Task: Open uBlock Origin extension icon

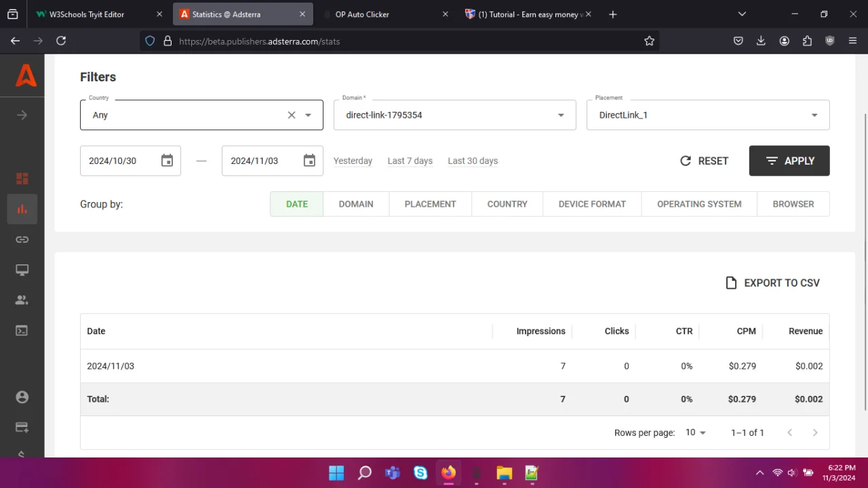Action: 829,41
